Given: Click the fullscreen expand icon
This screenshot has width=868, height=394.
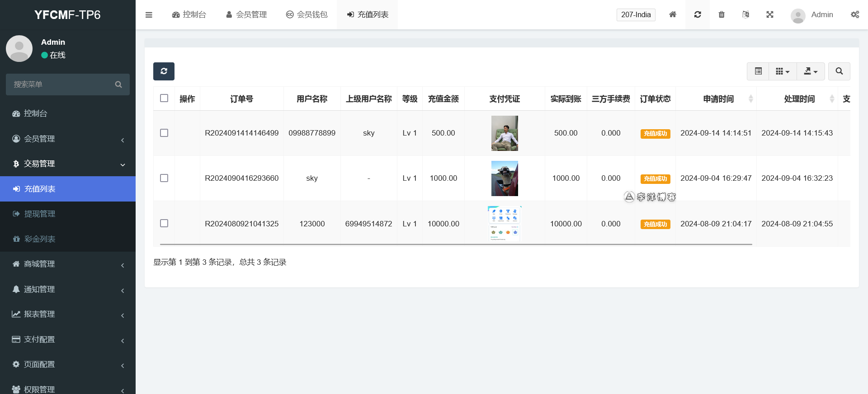Looking at the screenshot, I should tap(770, 14).
